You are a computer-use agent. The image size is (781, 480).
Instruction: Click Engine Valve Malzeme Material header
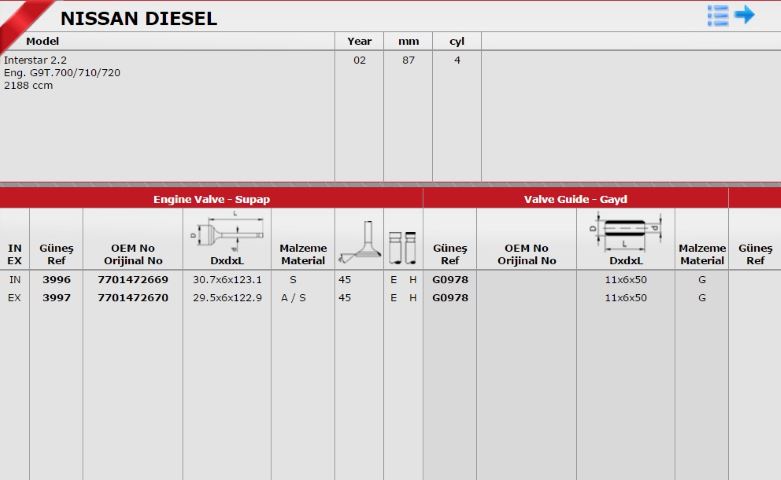[x=303, y=254]
